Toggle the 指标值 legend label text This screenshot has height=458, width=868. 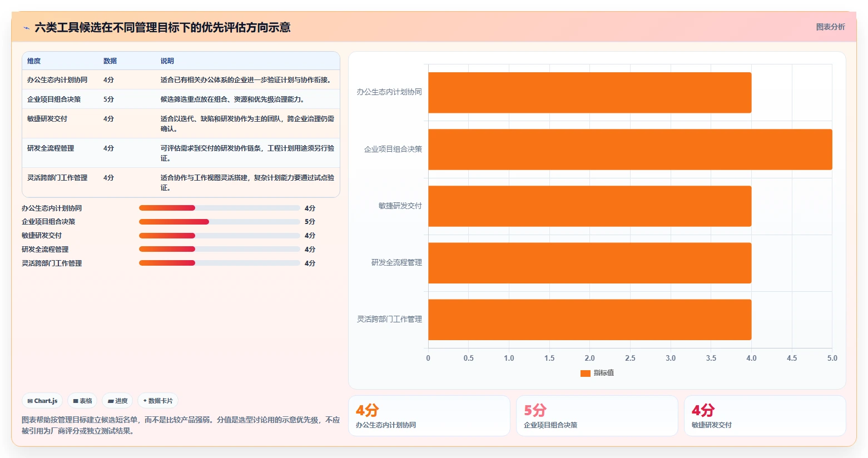tap(603, 373)
